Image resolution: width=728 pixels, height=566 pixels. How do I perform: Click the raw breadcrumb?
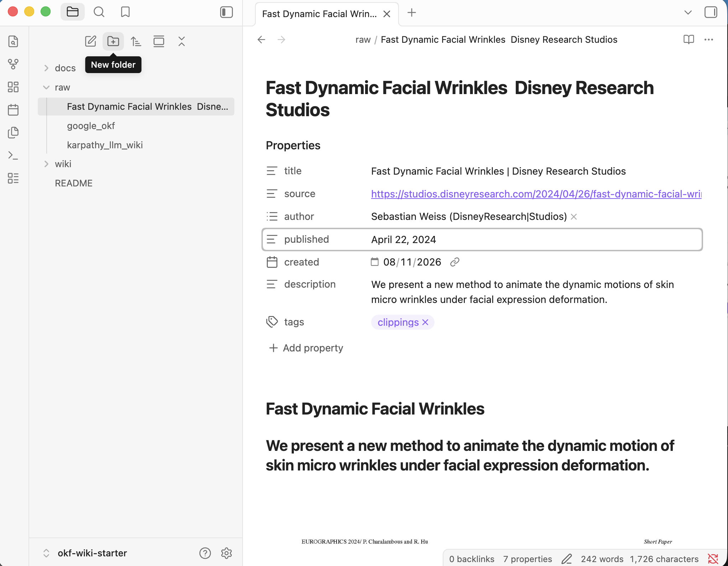[x=363, y=40]
